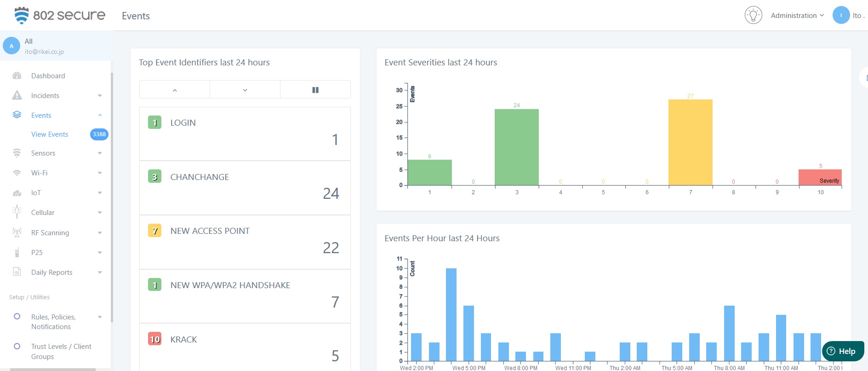Click the yellow severity 7 bar

point(690,143)
